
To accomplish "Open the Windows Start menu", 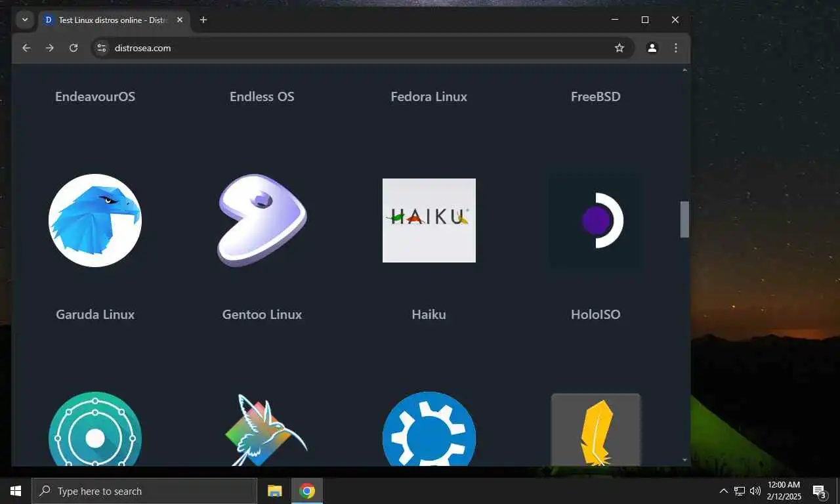I will tap(16, 491).
